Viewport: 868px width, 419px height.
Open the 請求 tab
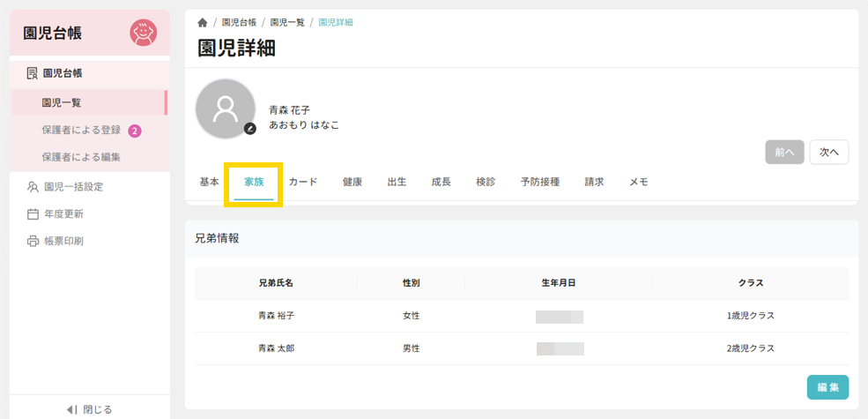pyautogui.click(x=594, y=182)
